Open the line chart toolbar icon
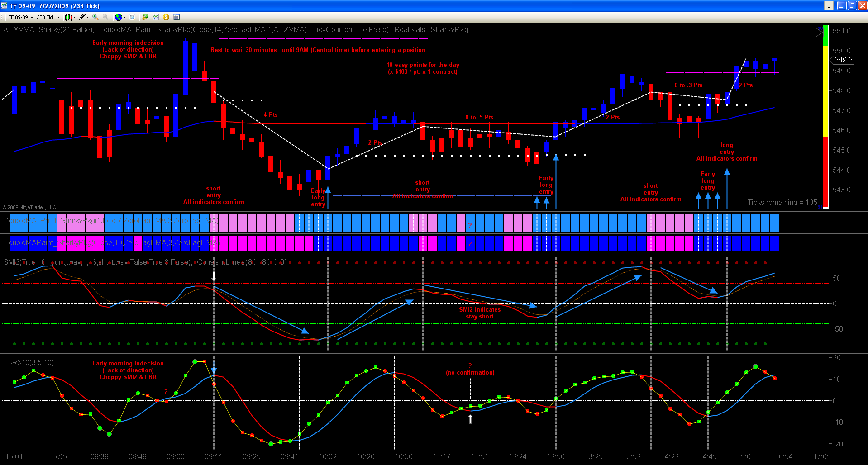The height and width of the screenshot is (465, 868). [156, 17]
